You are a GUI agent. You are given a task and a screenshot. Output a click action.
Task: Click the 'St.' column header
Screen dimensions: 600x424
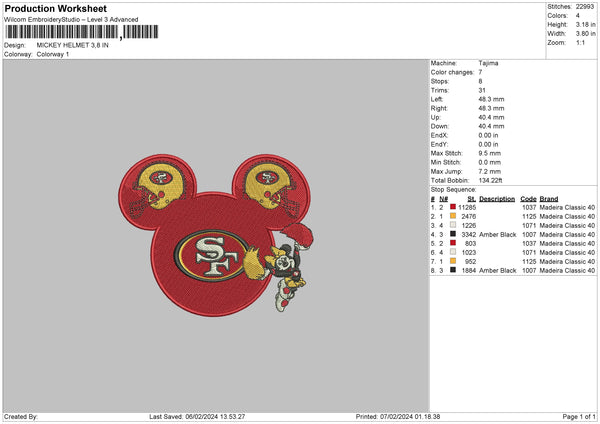[471, 199]
